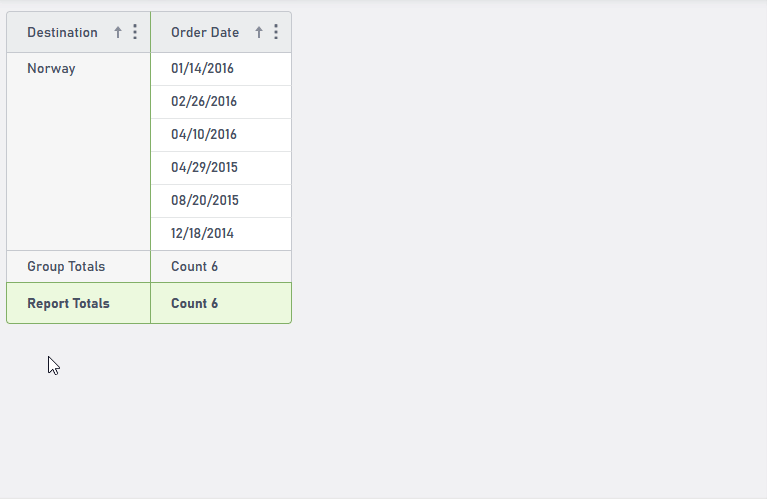
Task: Open Destination column three-dot options menu
Action: 135,32
